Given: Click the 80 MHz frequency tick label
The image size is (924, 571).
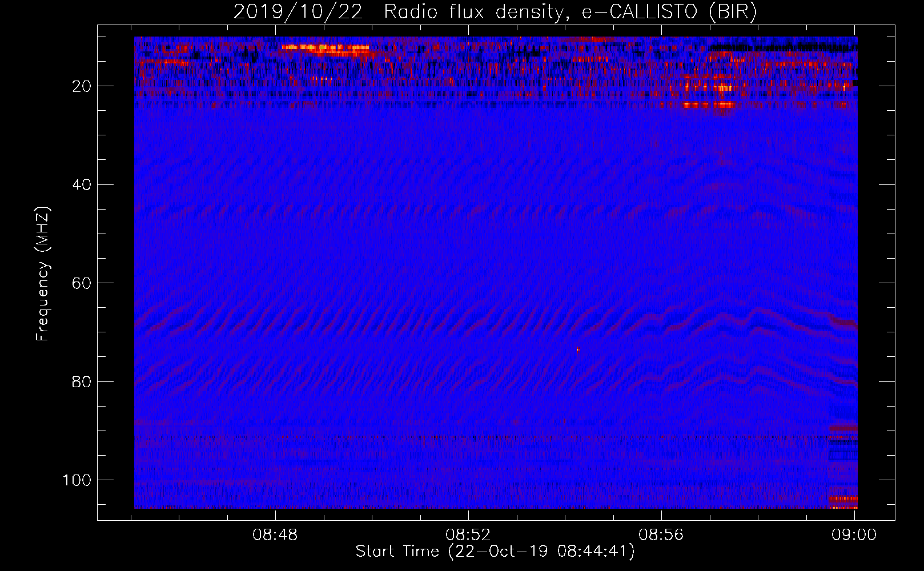Looking at the screenshot, I should click(x=82, y=382).
